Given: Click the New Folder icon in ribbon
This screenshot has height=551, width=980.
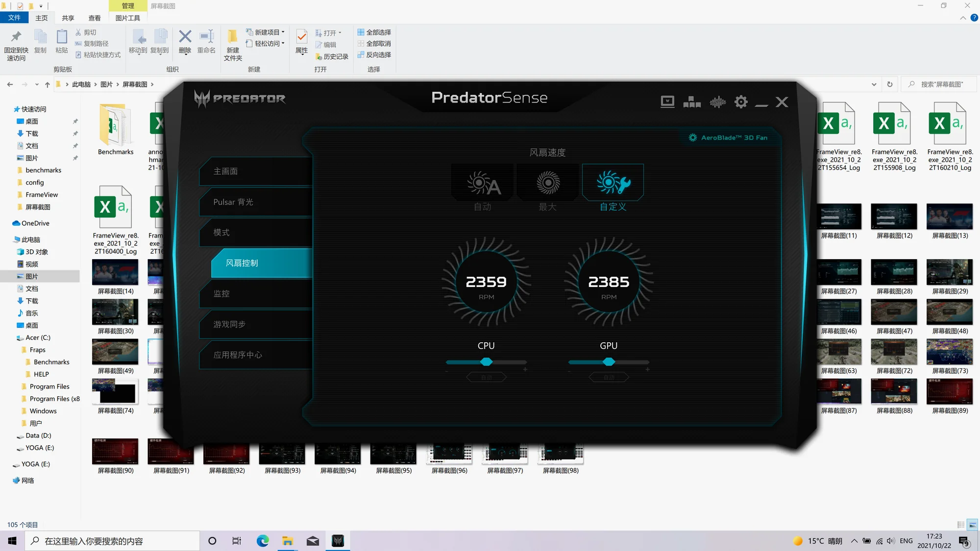Looking at the screenshot, I should point(233,37).
